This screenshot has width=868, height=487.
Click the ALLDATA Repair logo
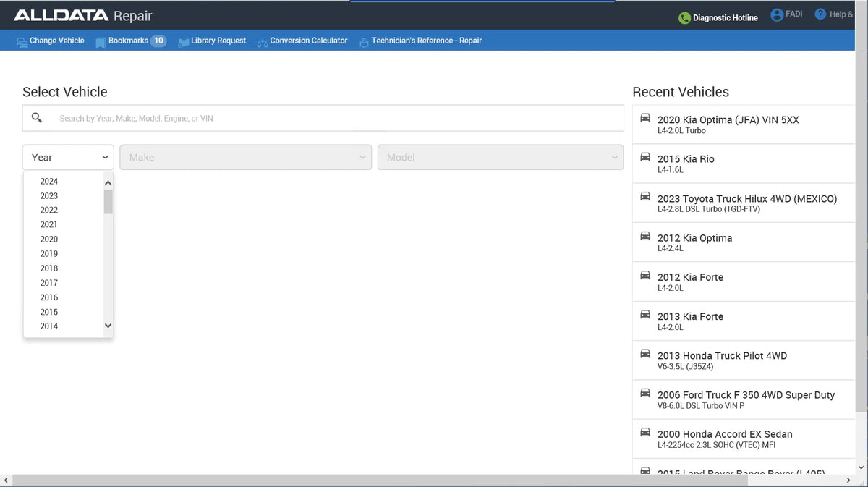[x=83, y=16]
